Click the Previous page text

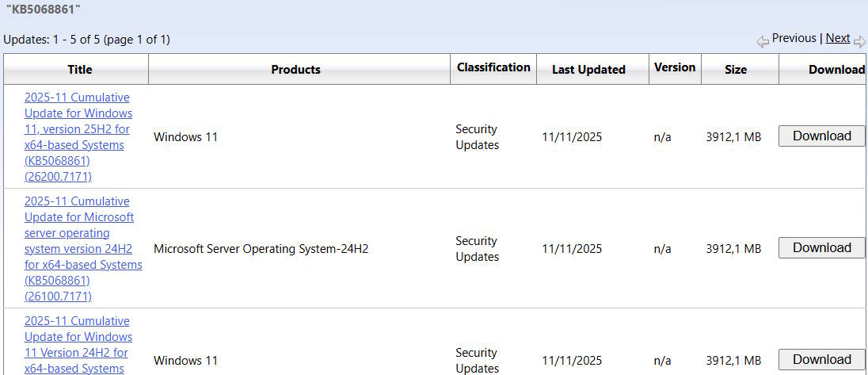pyautogui.click(x=794, y=38)
